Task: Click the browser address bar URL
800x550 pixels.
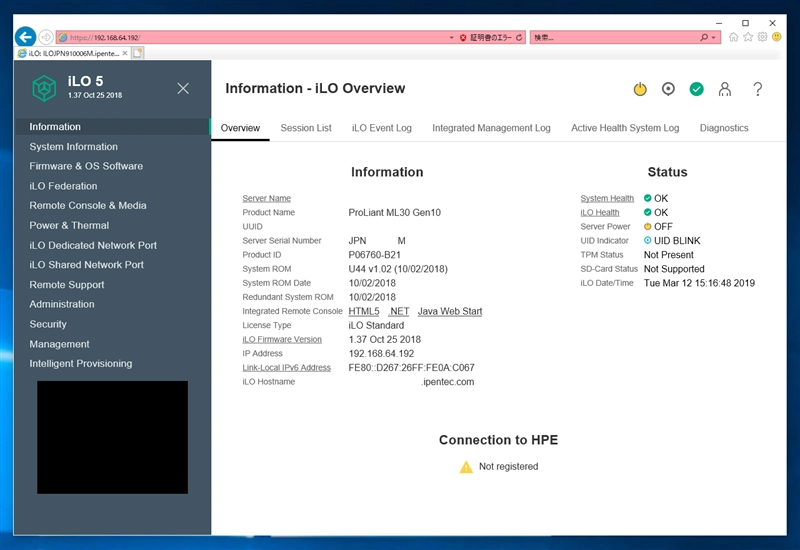Action: (x=105, y=37)
